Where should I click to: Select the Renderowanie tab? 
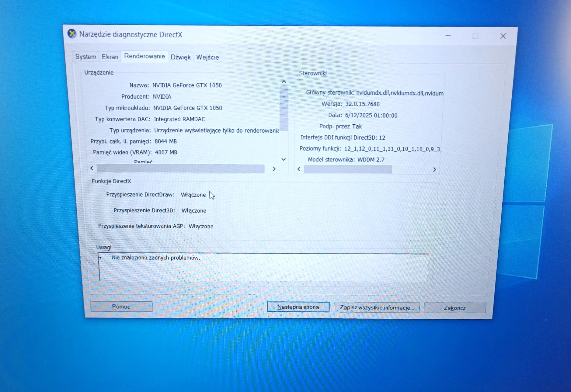click(144, 56)
